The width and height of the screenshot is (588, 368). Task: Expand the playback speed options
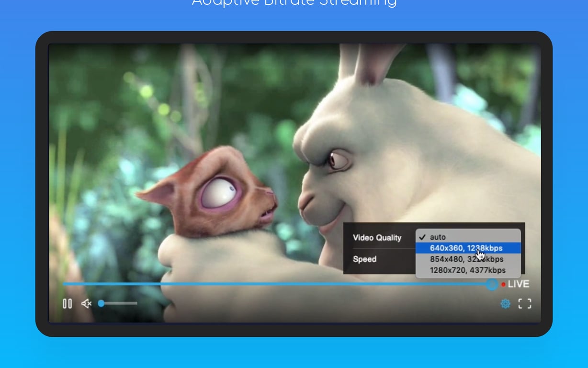(x=364, y=259)
